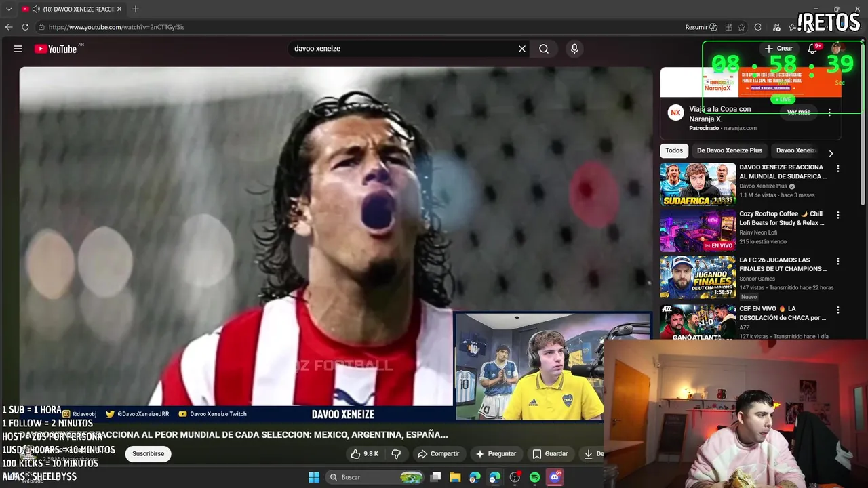The image size is (868, 488).
Task: Open the YouTube account avatar menu
Action: pos(837,49)
